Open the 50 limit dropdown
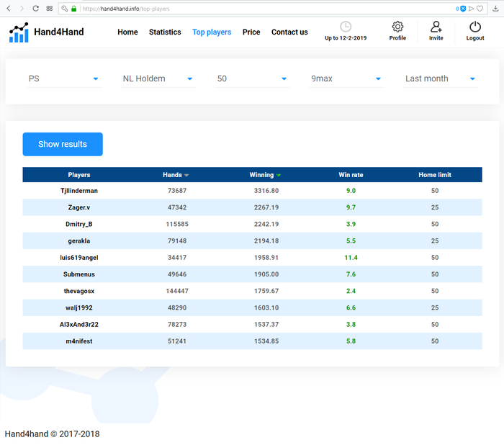This screenshot has height=445, width=504. point(252,78)
